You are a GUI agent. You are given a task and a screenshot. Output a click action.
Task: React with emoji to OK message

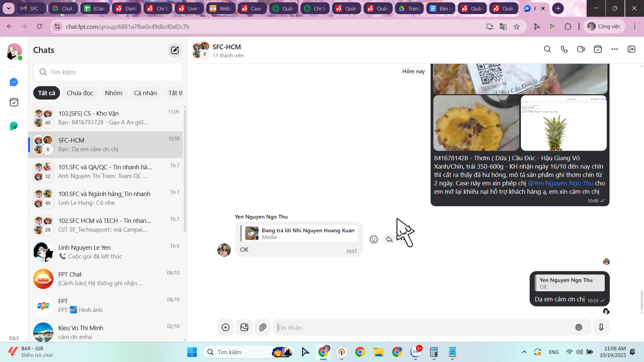point(374,239)
